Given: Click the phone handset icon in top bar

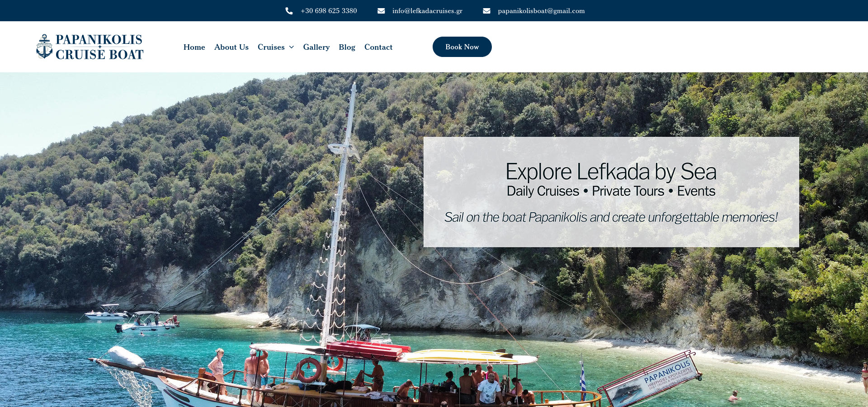Looking at the screenshot, I should pyautogui.click(x=289, y=11).
